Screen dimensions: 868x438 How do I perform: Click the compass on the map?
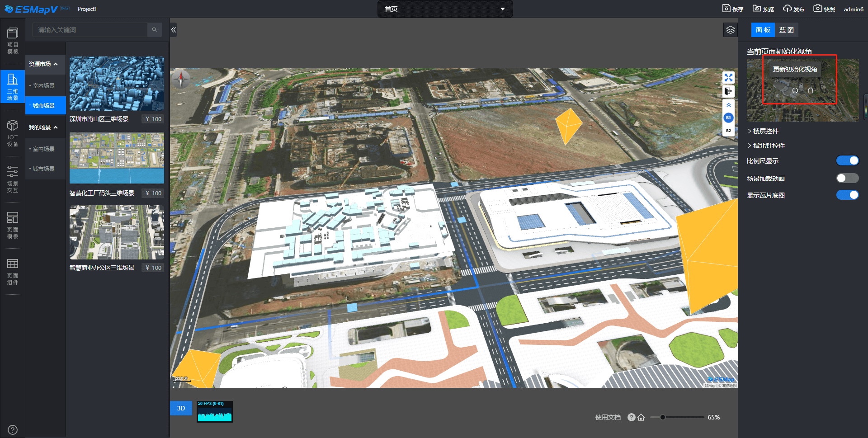182,79
